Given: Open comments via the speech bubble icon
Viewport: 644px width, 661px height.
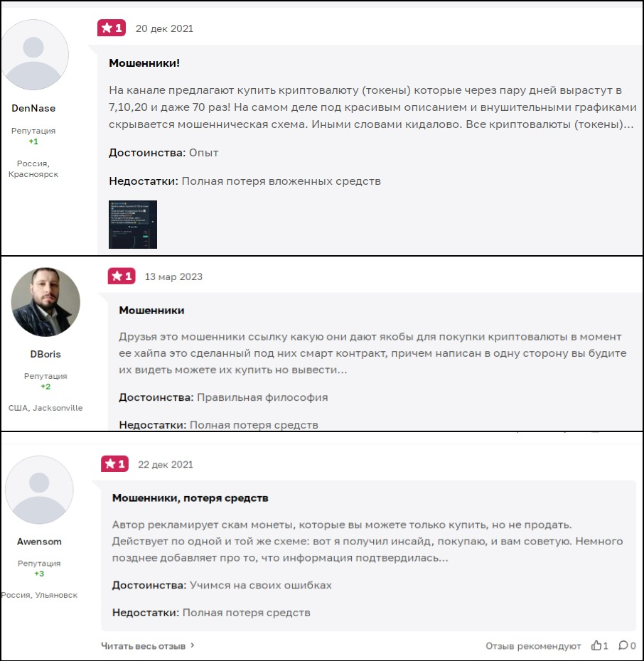Looking at the screenshot, I should (623, 646).
